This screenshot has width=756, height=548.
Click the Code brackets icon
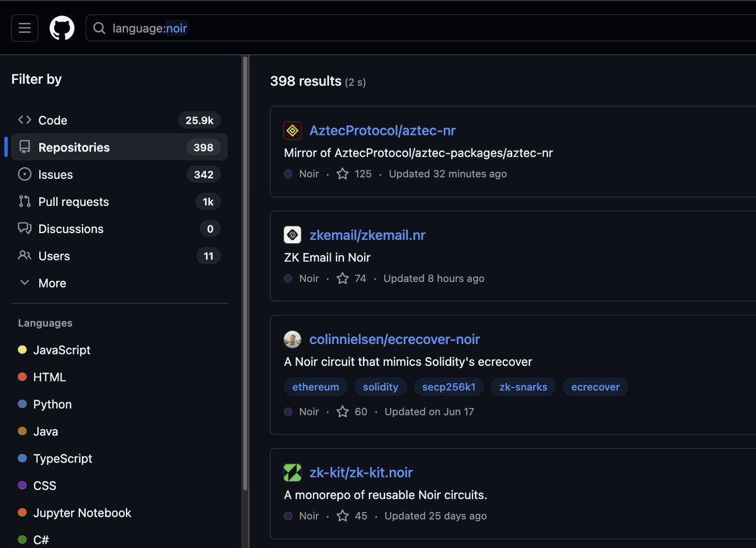(x=25, y=120)
